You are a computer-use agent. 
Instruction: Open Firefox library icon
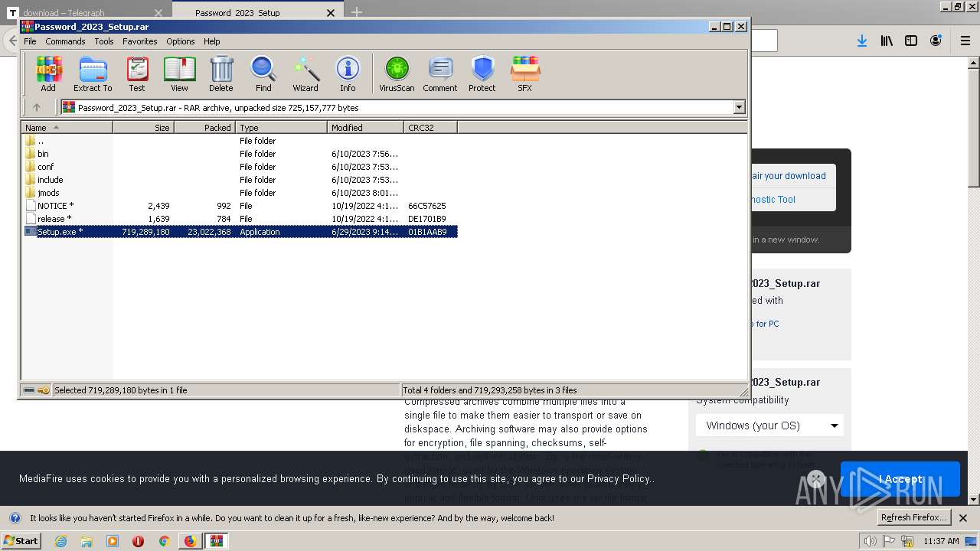click(x=887, y=41)
